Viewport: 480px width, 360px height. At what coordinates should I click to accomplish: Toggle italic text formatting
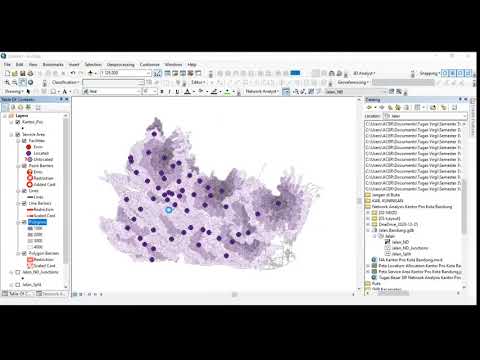coord(170,91)
